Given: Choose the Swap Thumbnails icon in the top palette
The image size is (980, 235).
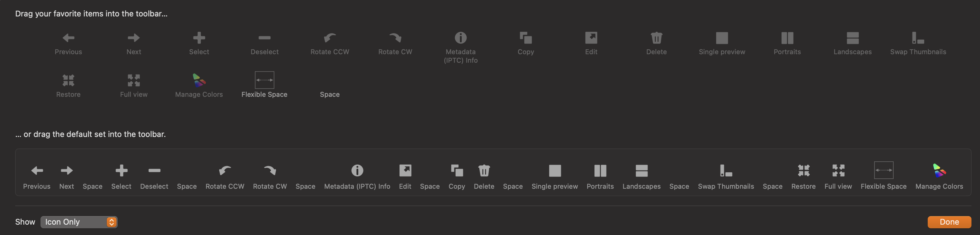Looking at the screenshot, I should click(918, 38).
